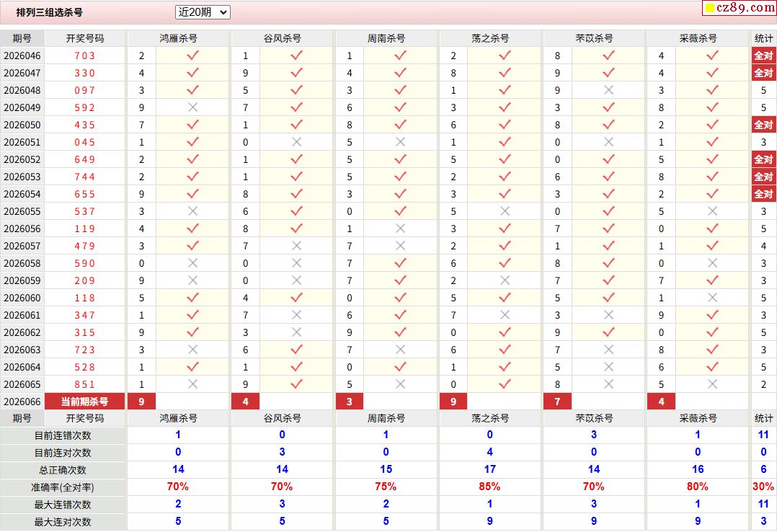
Task: Click the red 当前期杀号 label
Action: 84,402
